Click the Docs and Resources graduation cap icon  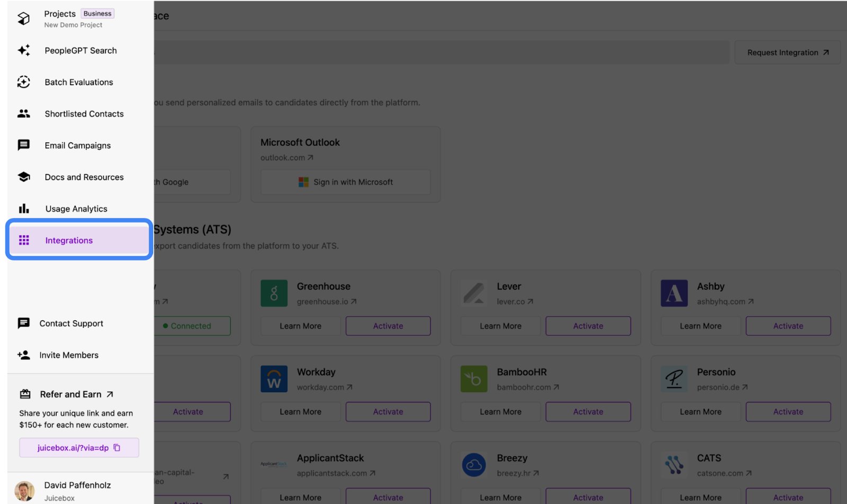(24, 177)
